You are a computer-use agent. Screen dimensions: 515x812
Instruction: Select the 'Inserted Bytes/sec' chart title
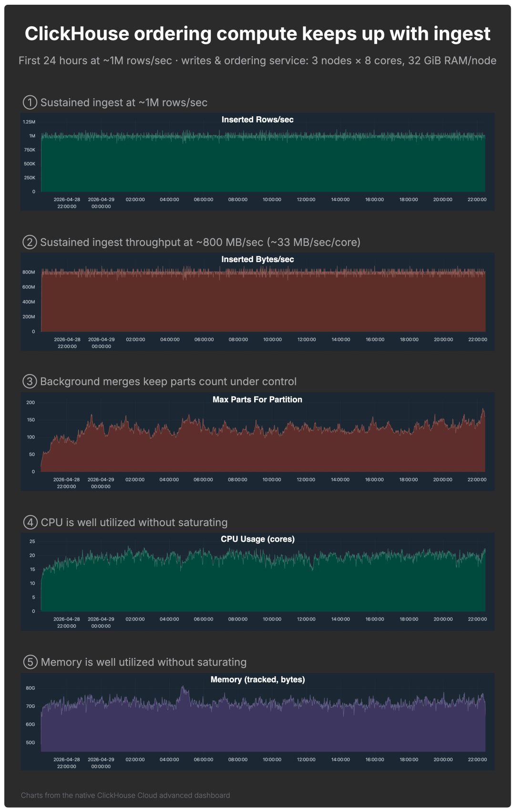257,259
